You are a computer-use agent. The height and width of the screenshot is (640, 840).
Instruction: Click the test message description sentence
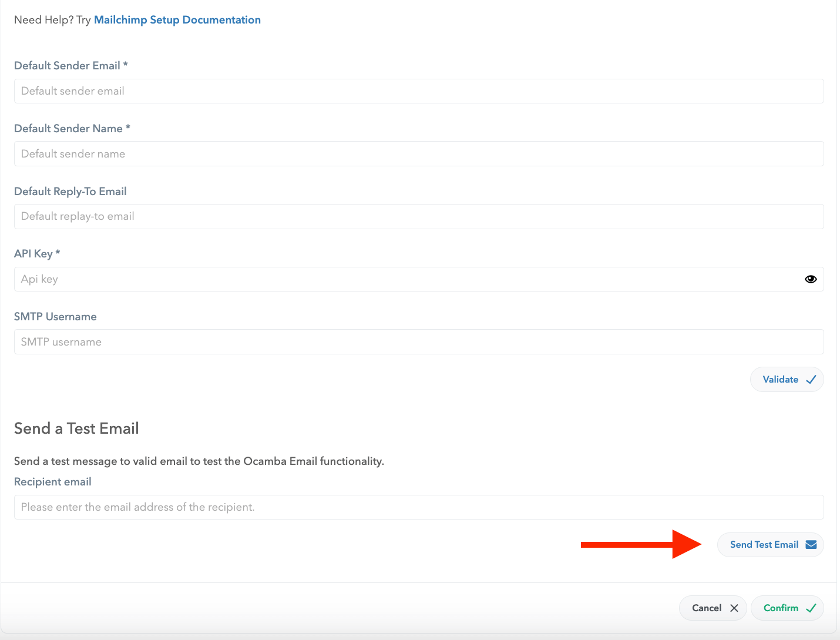click(x=199, y=461)
